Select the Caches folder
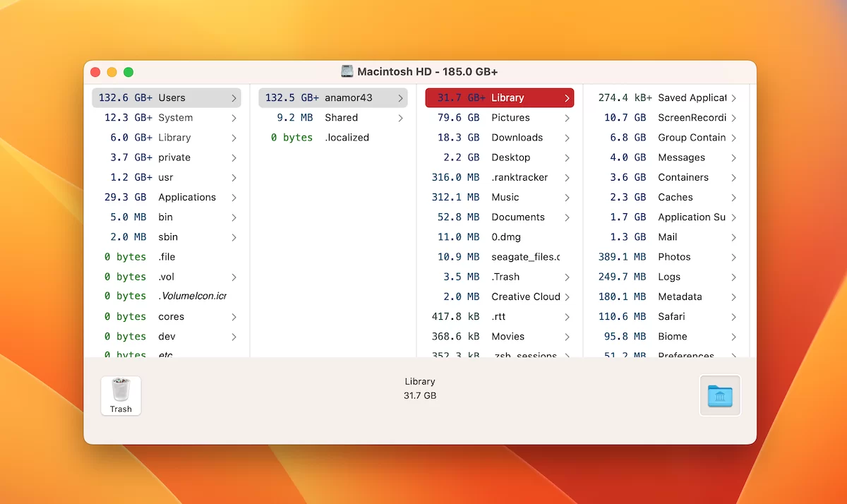847x504 pixels. click(x=666, y=197)
